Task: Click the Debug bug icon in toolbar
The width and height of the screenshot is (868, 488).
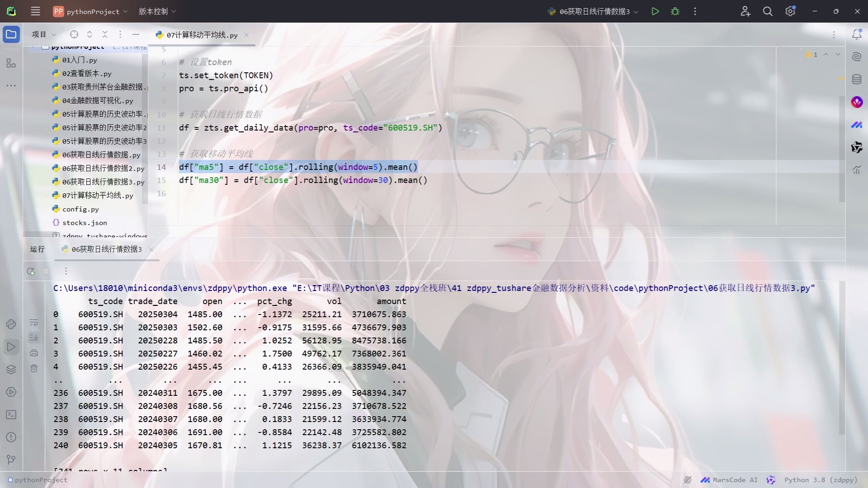Action: click(675, 11)
